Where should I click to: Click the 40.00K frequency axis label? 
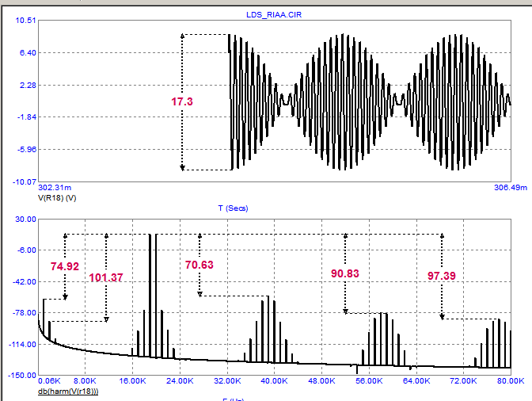coord(274,381)
